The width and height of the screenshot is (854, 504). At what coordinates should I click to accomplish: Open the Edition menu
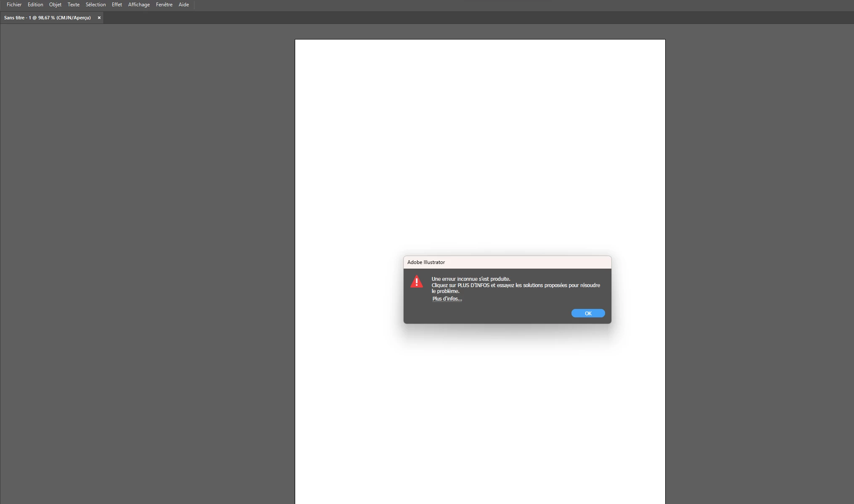(x=35, y=5)
